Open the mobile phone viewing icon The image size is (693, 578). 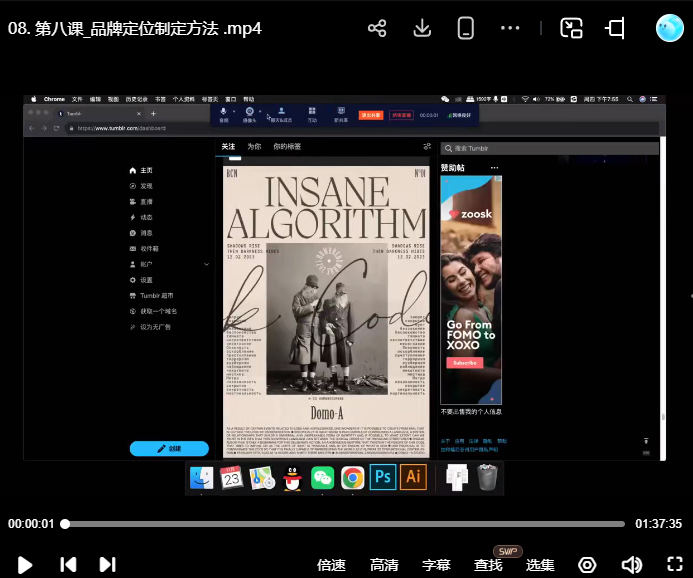[x=465, y=28]
